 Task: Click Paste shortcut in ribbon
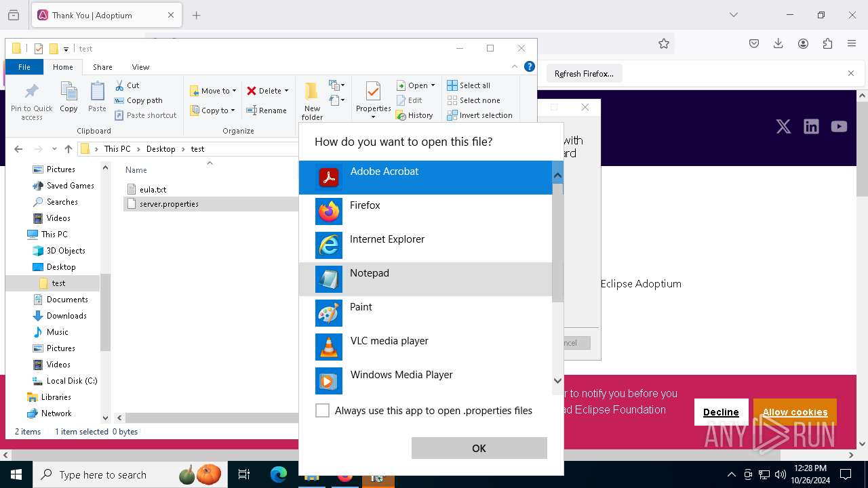(145, 115)
